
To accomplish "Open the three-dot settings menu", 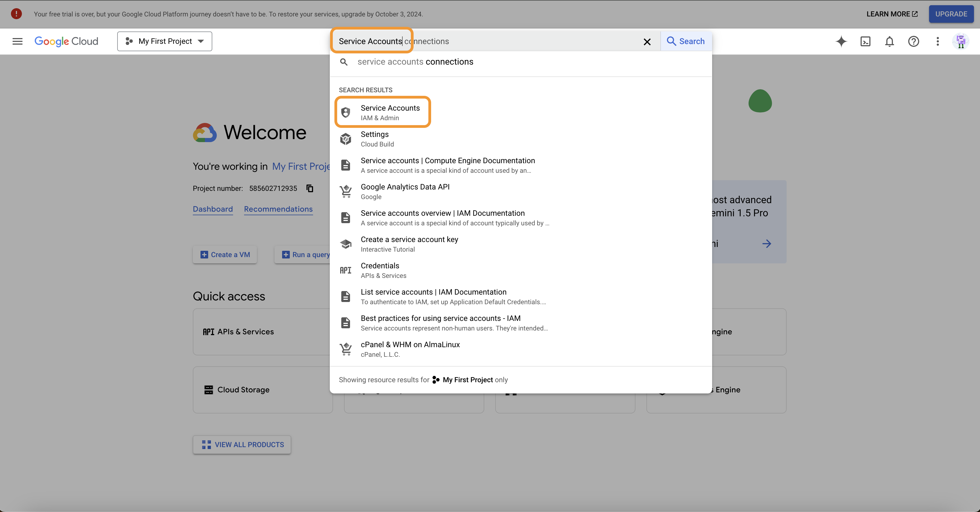I will [938, 41].
